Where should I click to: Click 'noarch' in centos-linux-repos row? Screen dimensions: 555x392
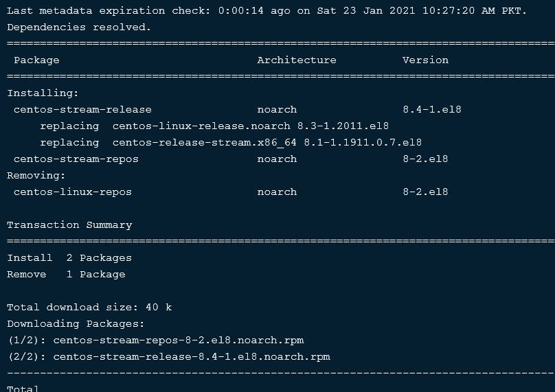277,192
